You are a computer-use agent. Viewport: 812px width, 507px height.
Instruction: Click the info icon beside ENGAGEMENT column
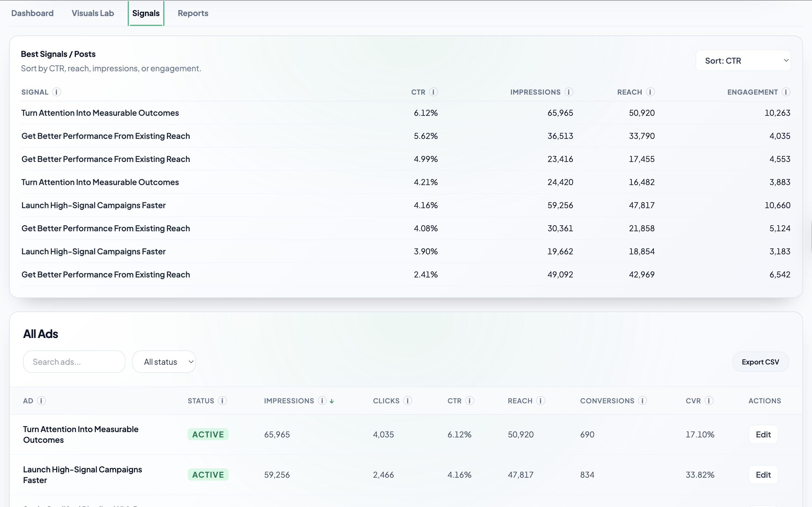click(x=787, y=92)
